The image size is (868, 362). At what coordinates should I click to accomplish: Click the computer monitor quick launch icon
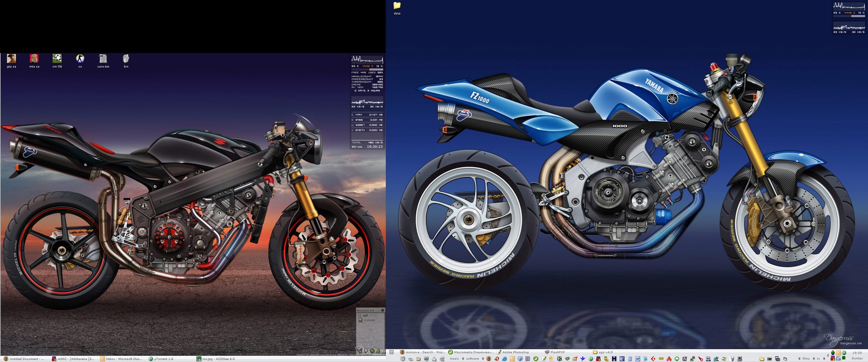740,359
